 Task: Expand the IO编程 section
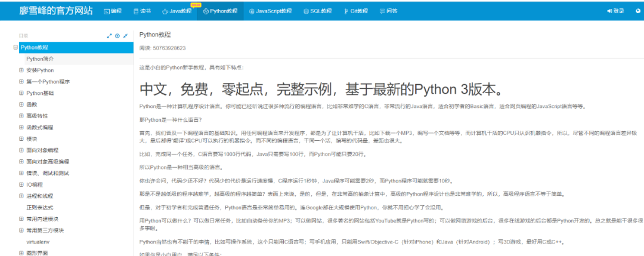[21, 184]
